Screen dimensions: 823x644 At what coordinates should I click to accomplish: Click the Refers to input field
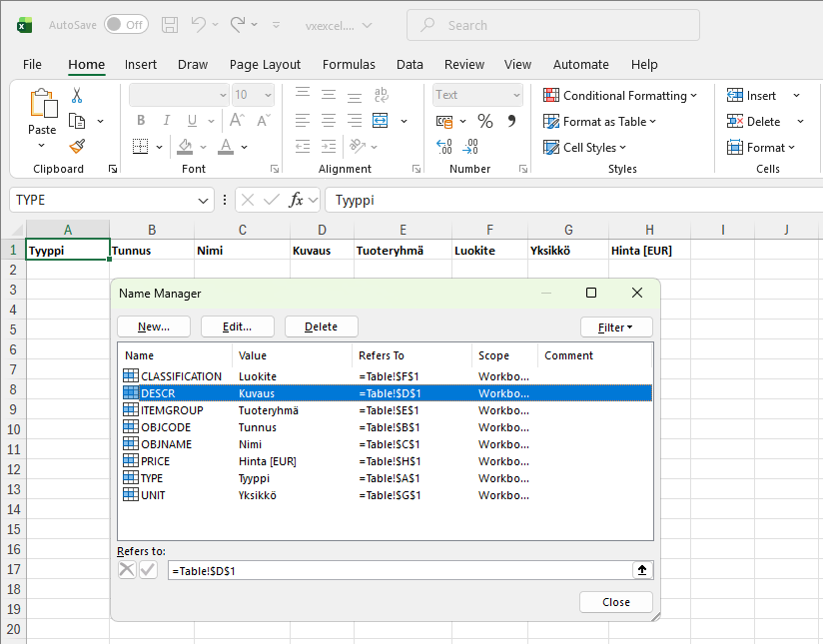click(401, 570)
